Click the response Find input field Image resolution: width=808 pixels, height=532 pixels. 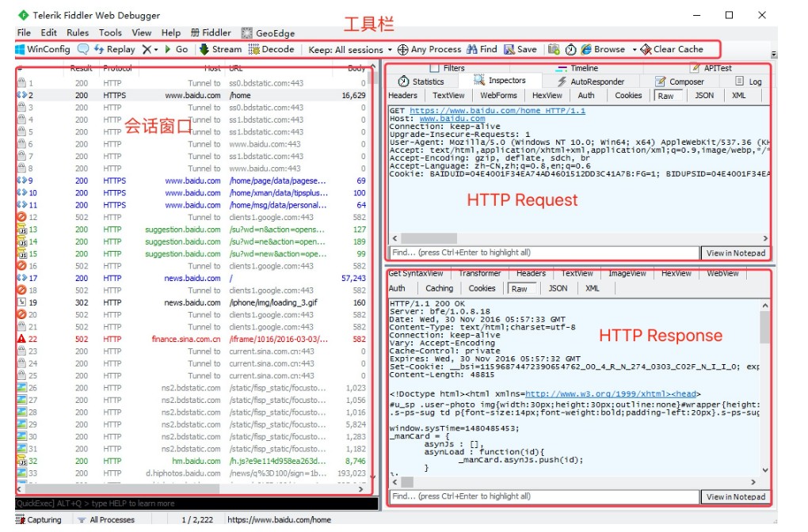tap(543, 496)
